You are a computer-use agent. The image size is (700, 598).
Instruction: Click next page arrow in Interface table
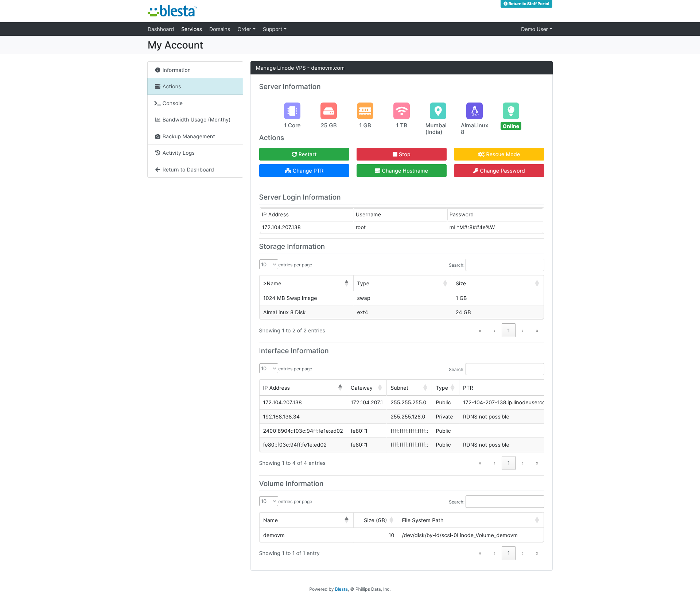522,463
